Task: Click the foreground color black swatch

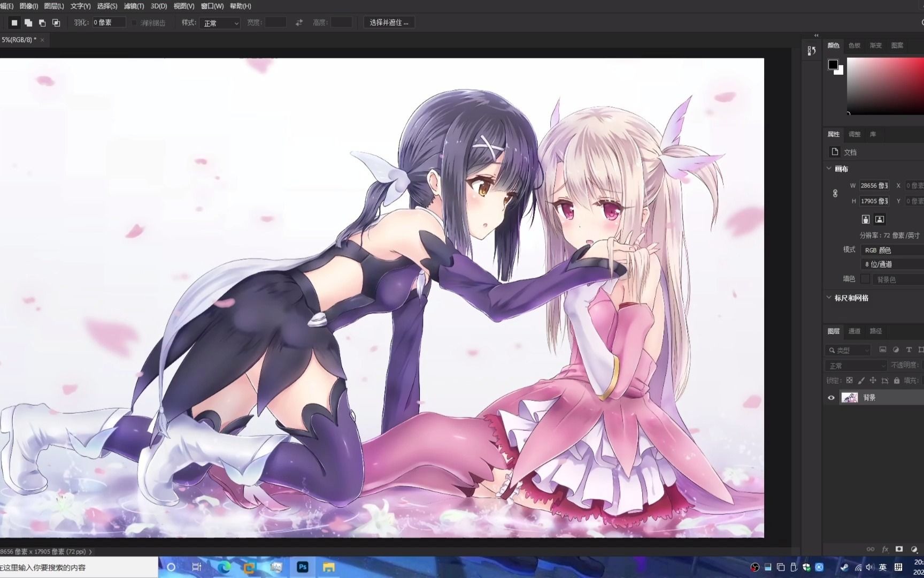Action: 833,64
